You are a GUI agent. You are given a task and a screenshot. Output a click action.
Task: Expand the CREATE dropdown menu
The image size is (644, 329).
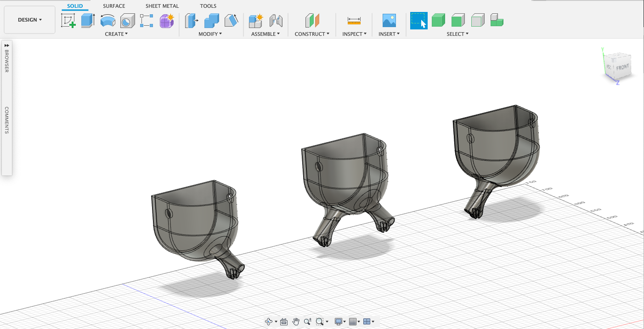[115, 34]
